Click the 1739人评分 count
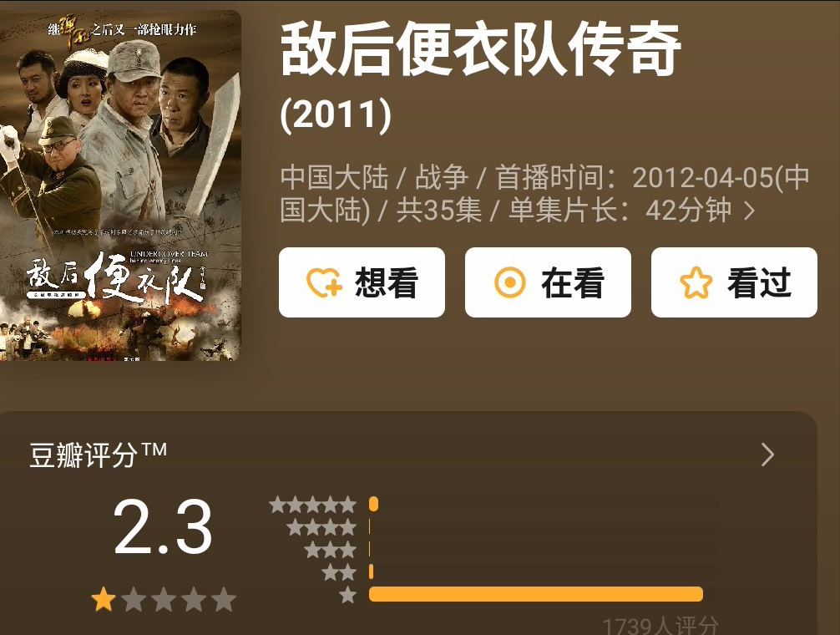This screenshot has height=635, width=840. (660, 626)
